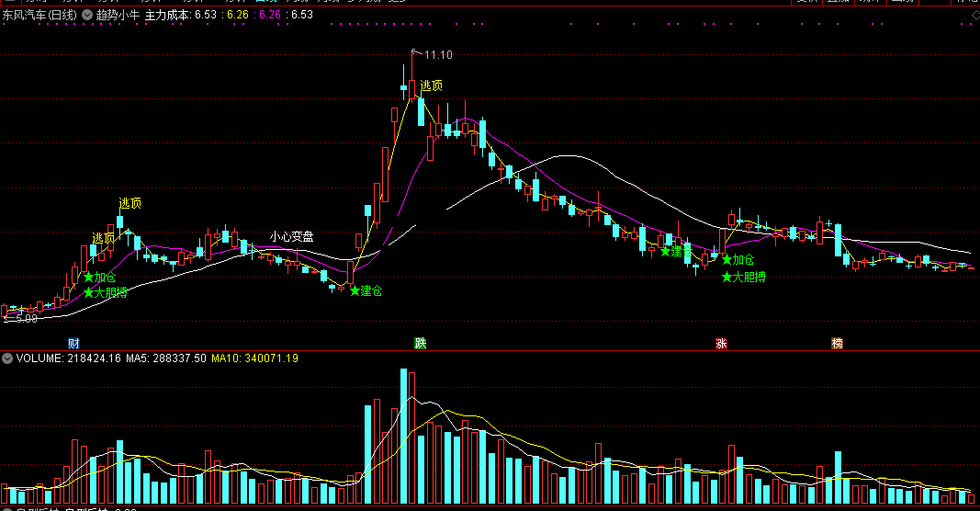Open the green 跌 event marker

(x=421, y=344)
